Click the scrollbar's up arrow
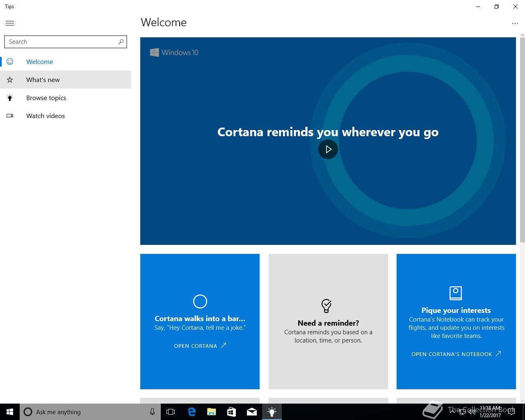 click(x=522, y=36)
